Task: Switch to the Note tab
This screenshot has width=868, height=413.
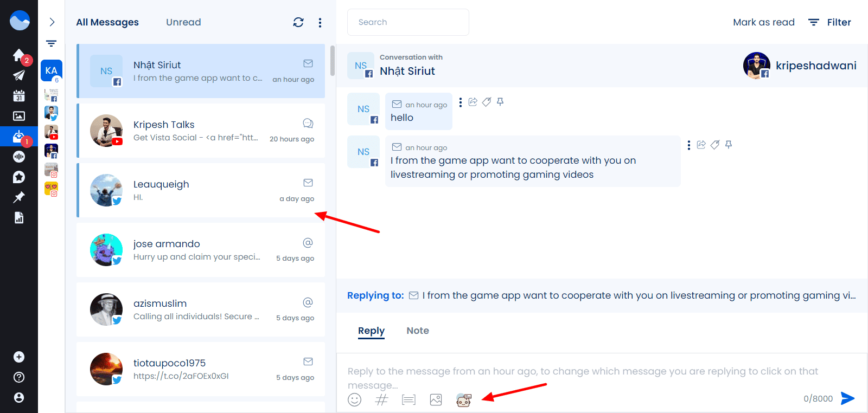Action: point(417,331)
